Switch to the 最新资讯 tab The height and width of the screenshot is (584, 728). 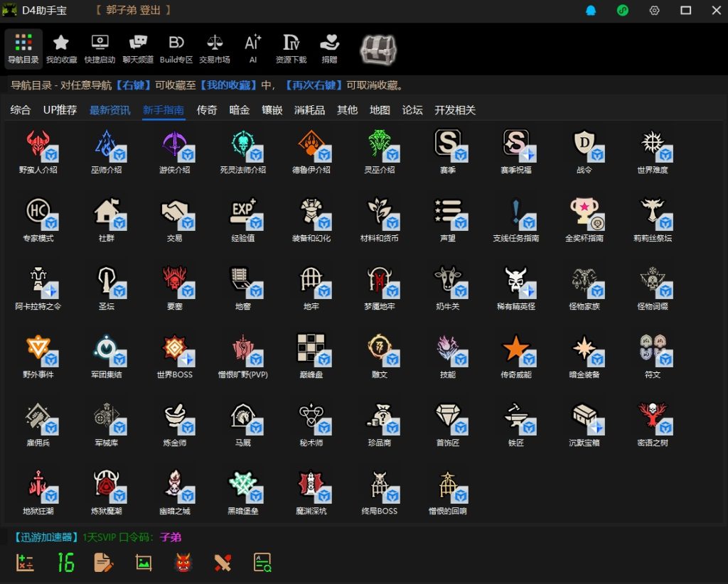(109, 110)
